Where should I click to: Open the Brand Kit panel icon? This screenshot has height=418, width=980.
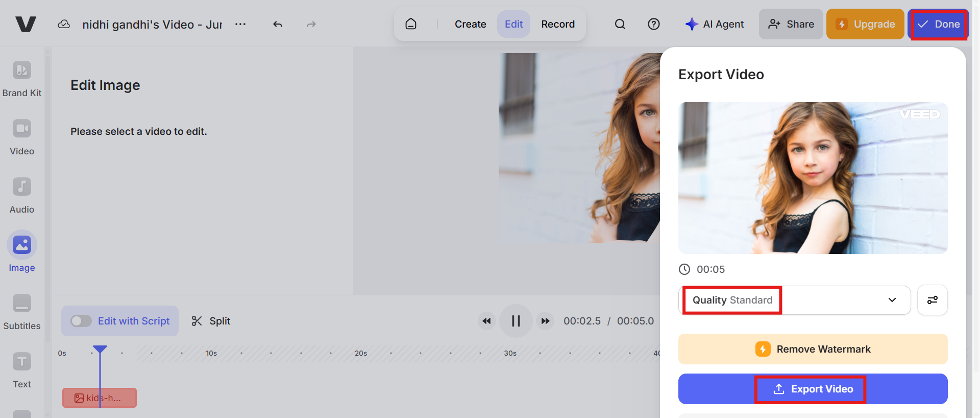click(x=22, y=71)
